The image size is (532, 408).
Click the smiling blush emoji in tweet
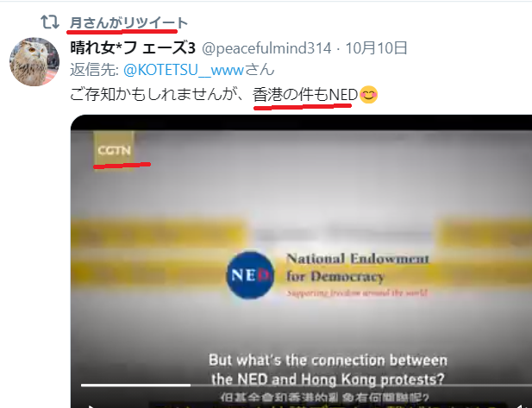point(368,95)
